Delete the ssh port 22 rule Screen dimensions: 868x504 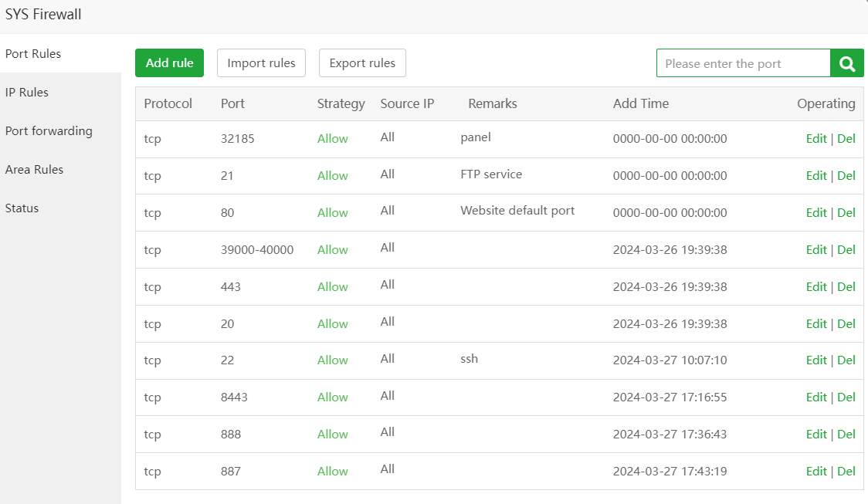click(x=846, y=360)
